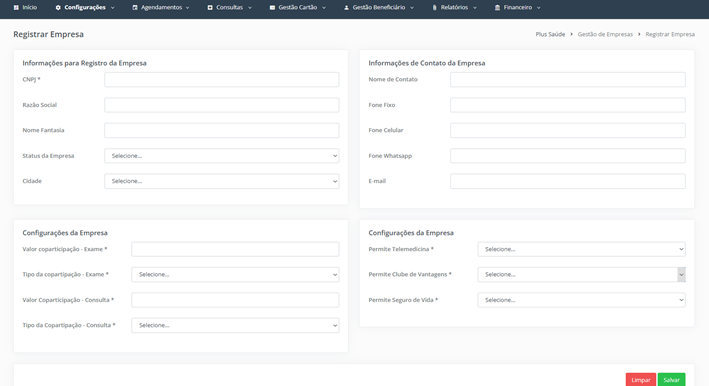Viewport: 709px width, 386px height.
Task: Open Permite Clube de Vantagens dropdown
Action: [581, 275]
